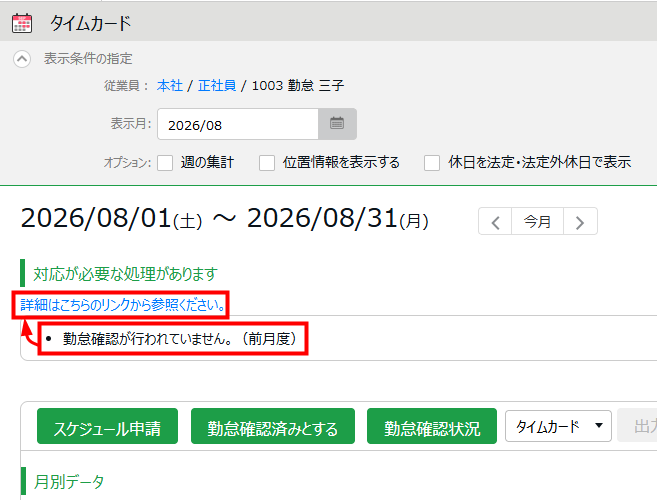Check the 位置情報を表示する option

pos(267,163)
